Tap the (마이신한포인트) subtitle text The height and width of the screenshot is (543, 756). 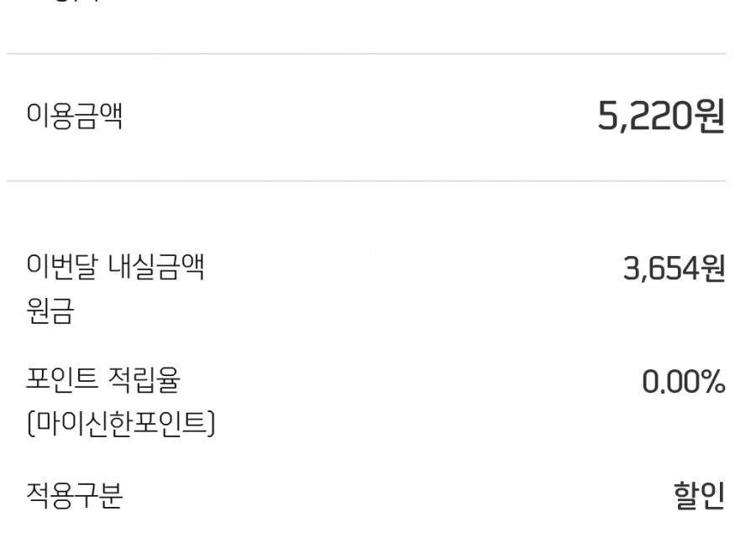[120, 424]
